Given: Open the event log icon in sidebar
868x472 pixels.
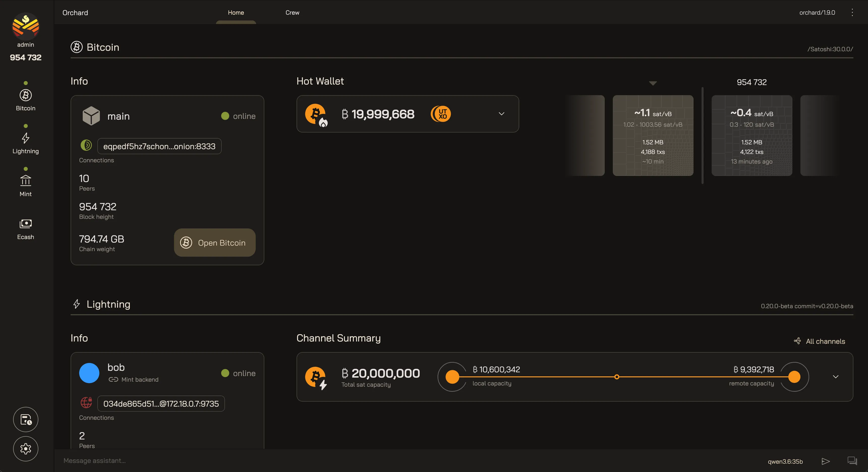Looking at the screenshot, I should tap(26, 419).
